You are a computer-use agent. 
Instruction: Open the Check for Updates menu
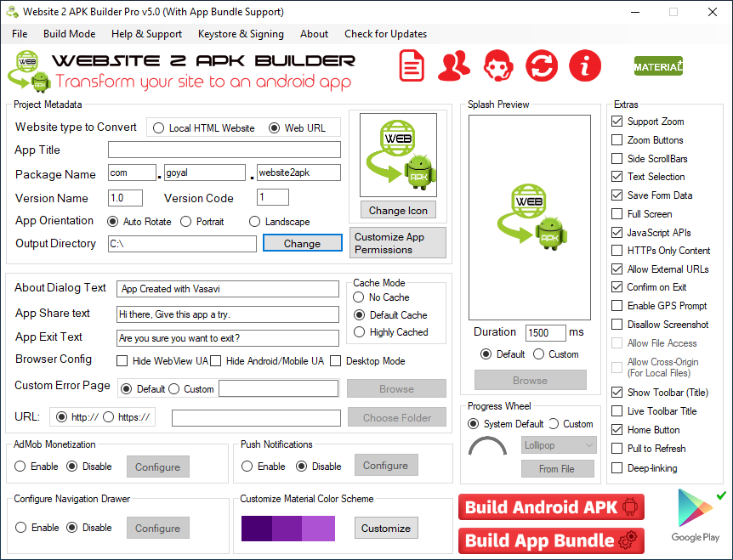(x=386, y=34)
